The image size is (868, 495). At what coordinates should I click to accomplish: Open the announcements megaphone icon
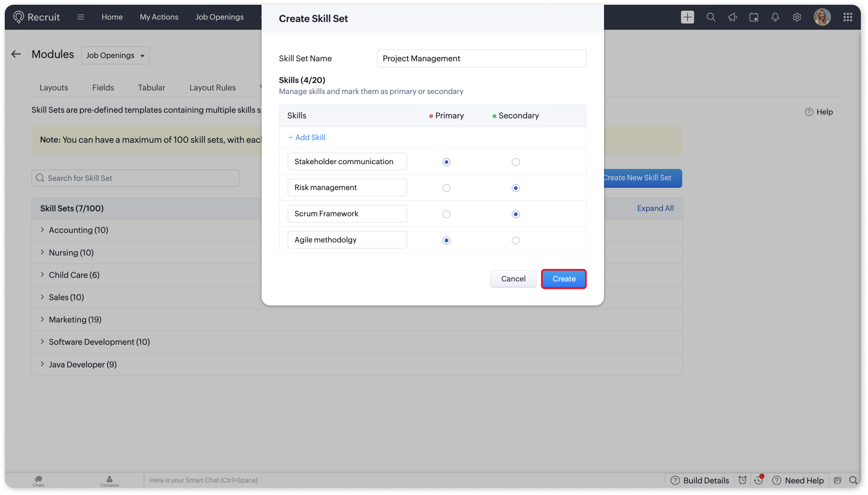[732, 17]
